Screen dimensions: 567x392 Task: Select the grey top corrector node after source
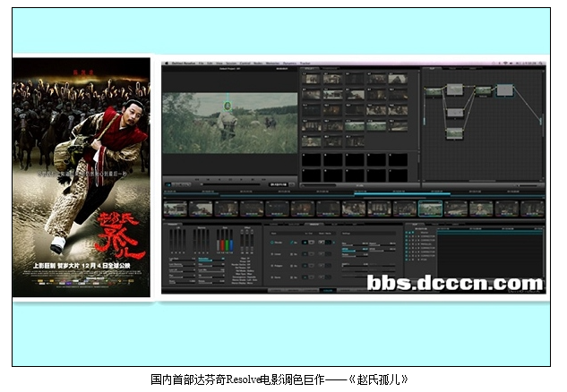pyautogui.click(x=455, y=89)
